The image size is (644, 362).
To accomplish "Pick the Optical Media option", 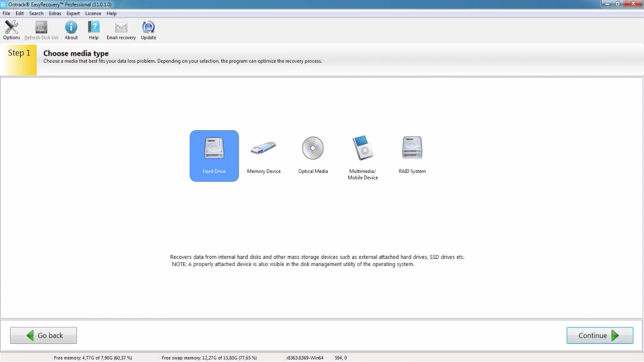I will [313, 156].
